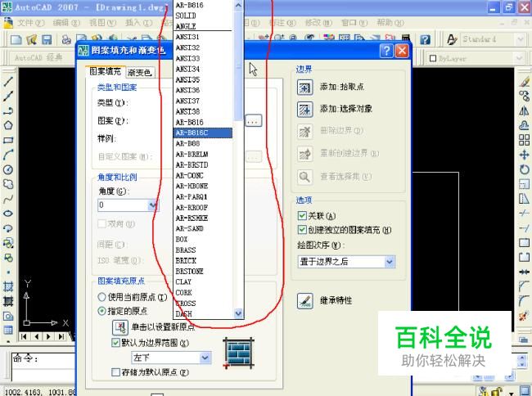Screen dimensions: 532x396
Task: Select the Arc draw tool
Action: pos(8,155)
